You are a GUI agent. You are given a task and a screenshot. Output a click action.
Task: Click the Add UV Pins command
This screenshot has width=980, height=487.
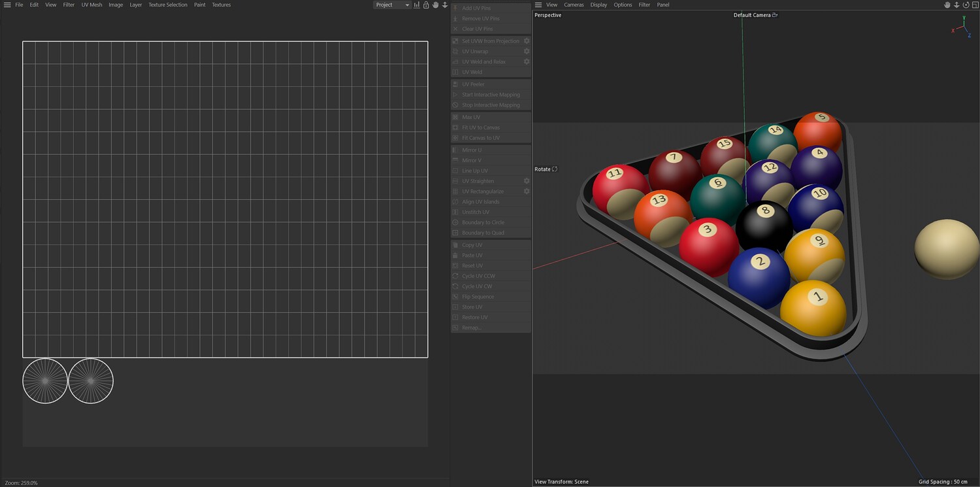(x=491, y=8)
